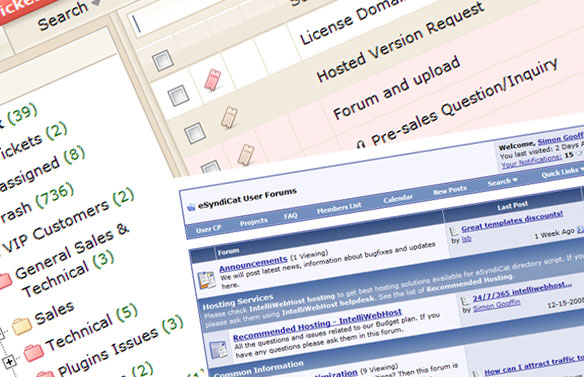Click into the ticket search input field
584x377 pixels.
[x=209, y=17]
